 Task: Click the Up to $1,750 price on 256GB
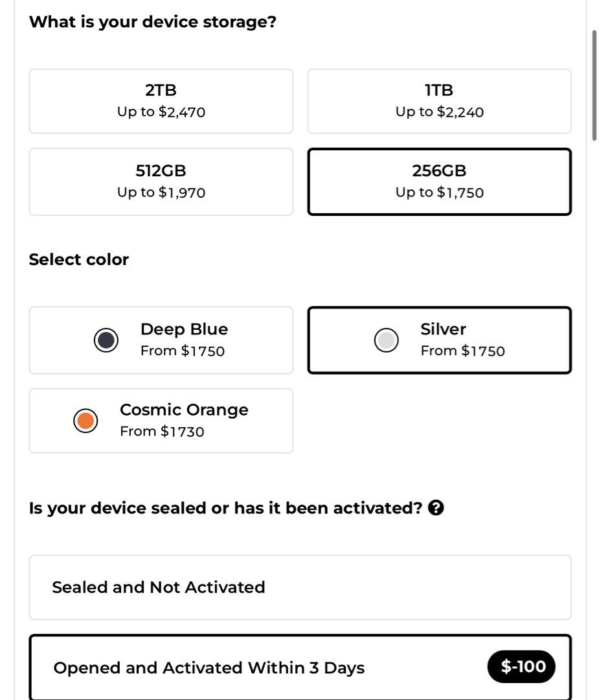pos(439,192)
